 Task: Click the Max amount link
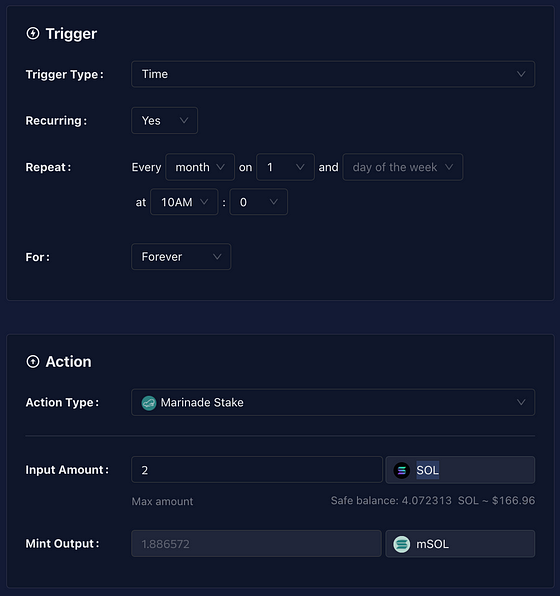(x=162, y=501)
